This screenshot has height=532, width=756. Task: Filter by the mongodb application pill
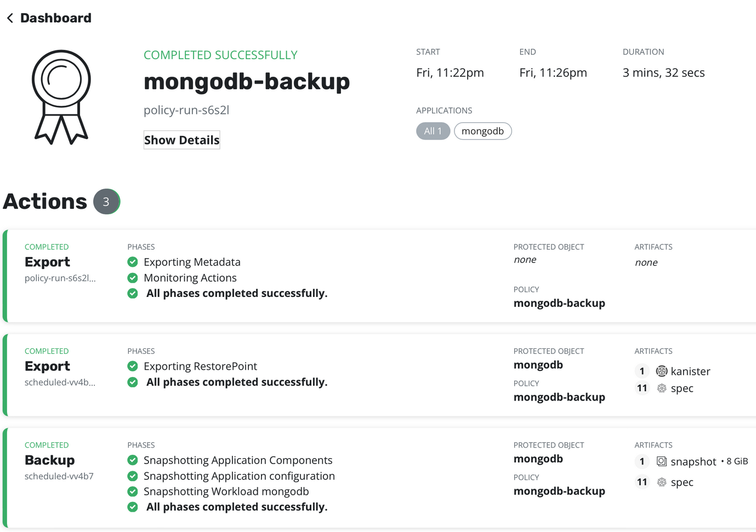pyautogui.click(x=482, y=131)
